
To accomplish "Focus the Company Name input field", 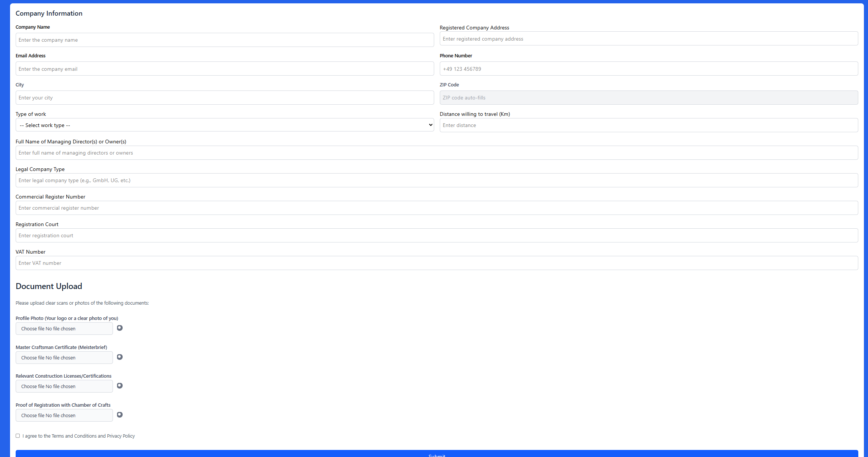I will (225, 40).
